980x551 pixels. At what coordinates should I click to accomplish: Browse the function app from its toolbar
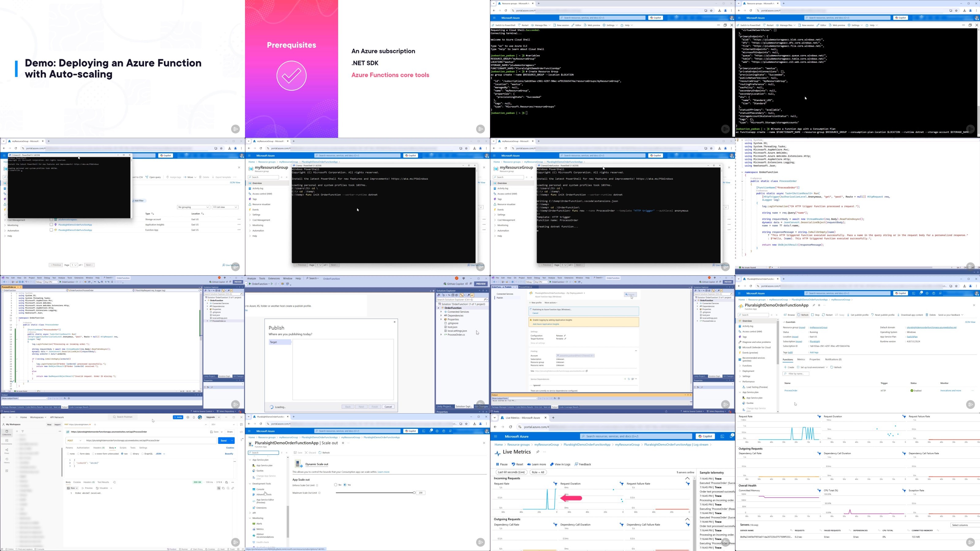tap(790, 315)
